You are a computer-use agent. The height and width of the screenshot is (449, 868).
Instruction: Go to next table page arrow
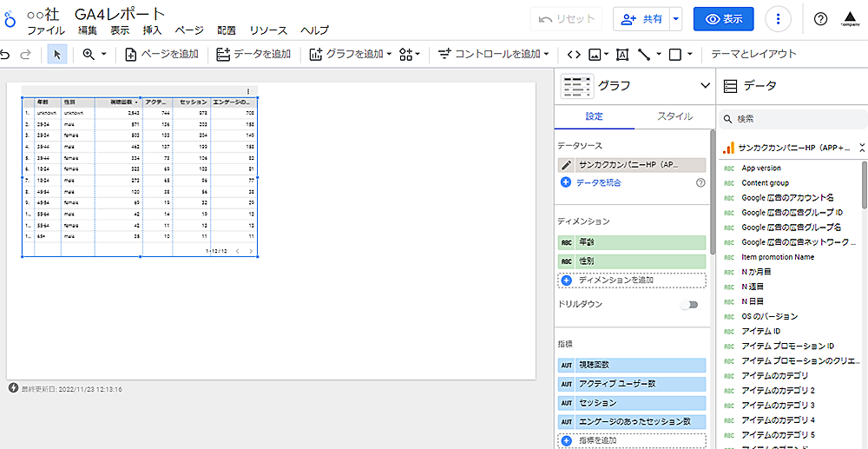click(x=252, y=251)
